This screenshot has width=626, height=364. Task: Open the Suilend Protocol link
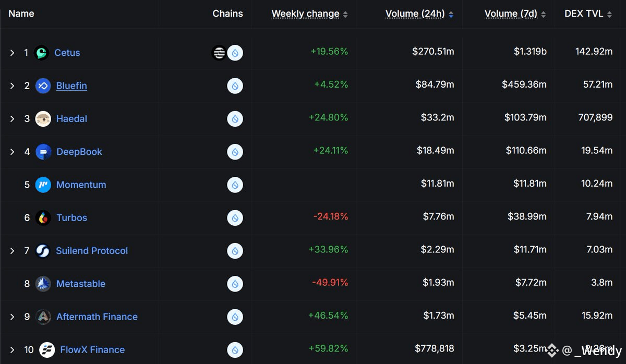[x=92, y=251]
